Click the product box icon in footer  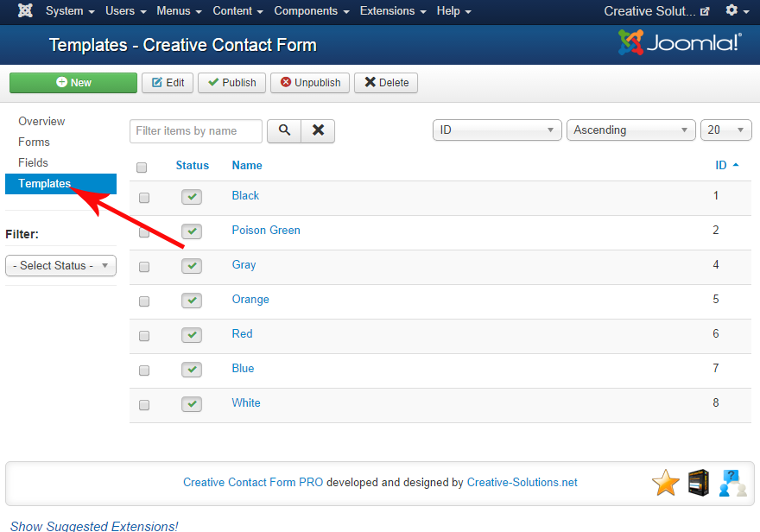(x=699, y=483)
